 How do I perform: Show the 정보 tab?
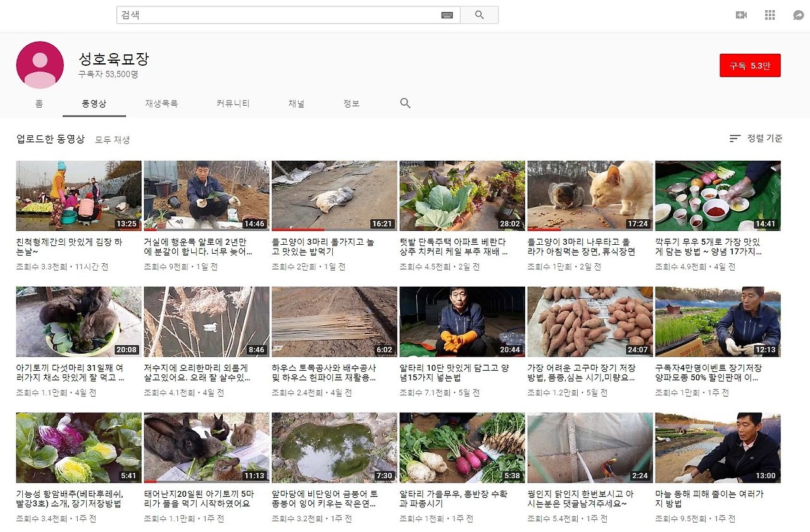pos(351,104)
